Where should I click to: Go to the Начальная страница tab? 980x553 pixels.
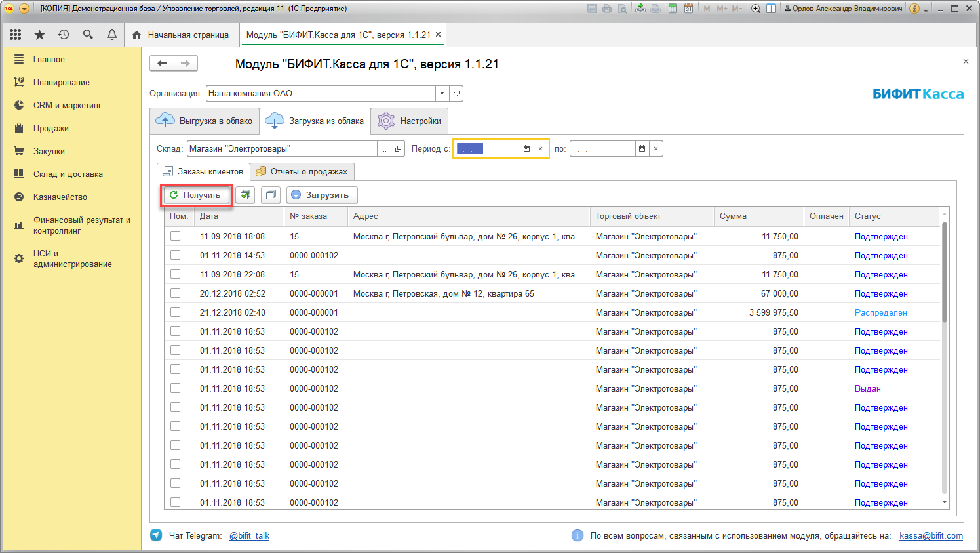180,35
